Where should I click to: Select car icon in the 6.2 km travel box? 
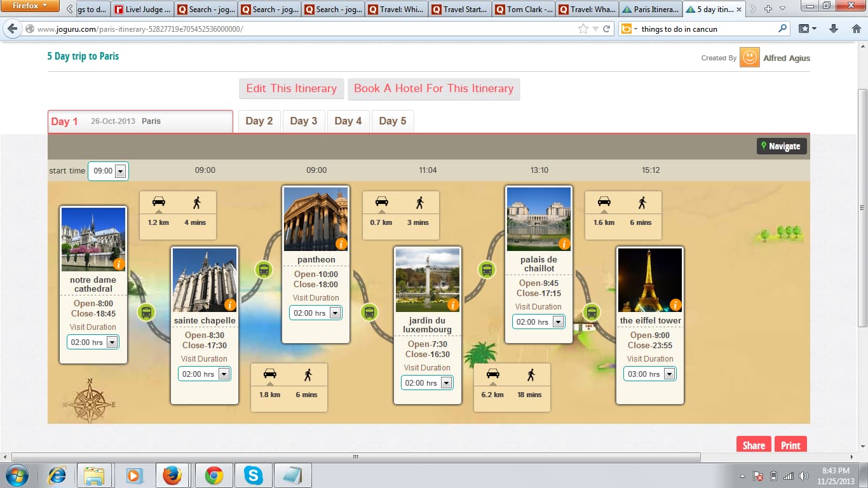(493, 374)
